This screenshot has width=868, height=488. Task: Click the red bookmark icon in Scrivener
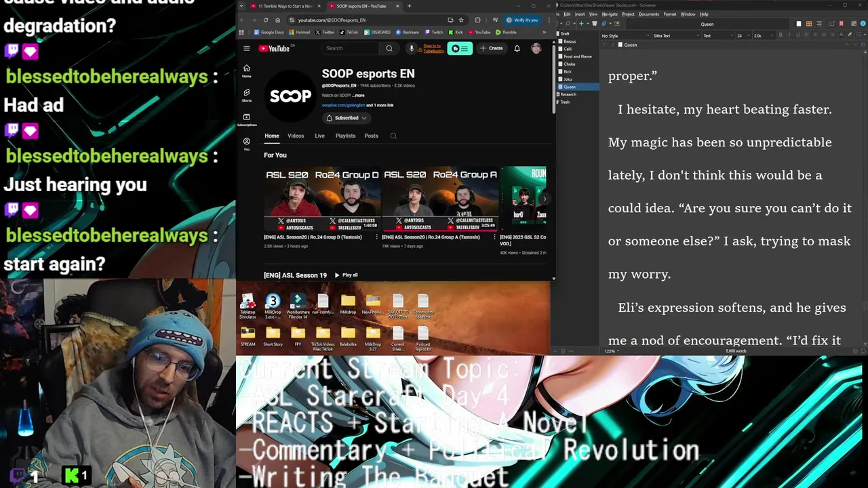(842, 24)
